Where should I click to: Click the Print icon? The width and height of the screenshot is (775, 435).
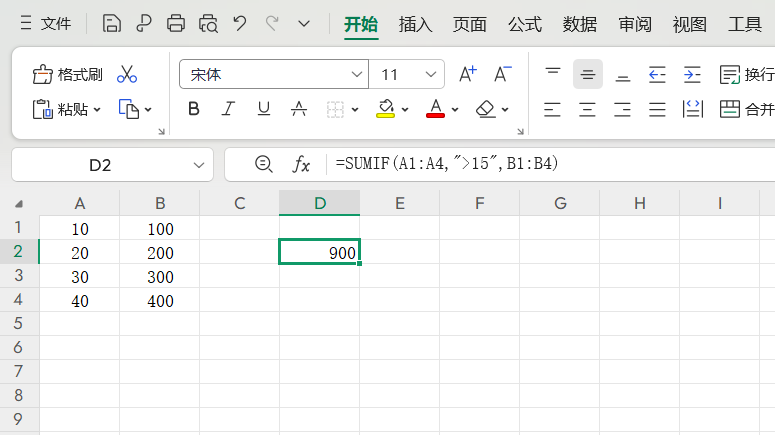tap(176, 23)
